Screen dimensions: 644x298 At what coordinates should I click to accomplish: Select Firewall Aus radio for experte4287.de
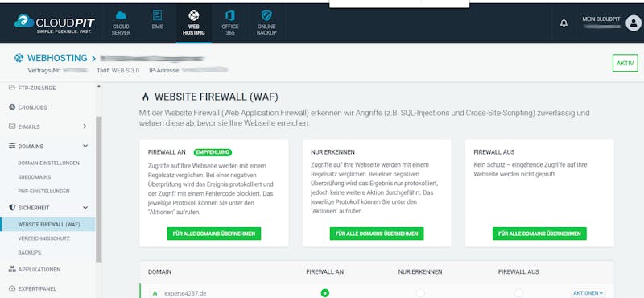pos(518,293)
